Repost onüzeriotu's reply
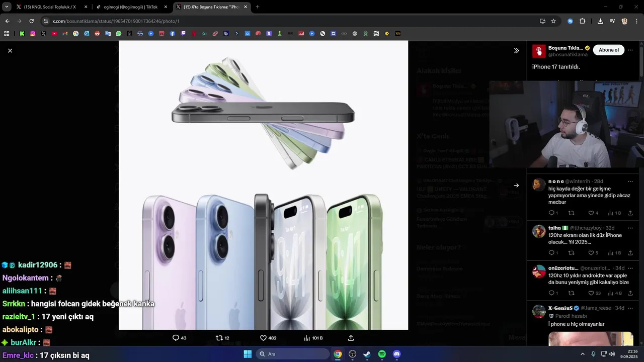Viewport: 644px width, 362px height. point(571,293)
